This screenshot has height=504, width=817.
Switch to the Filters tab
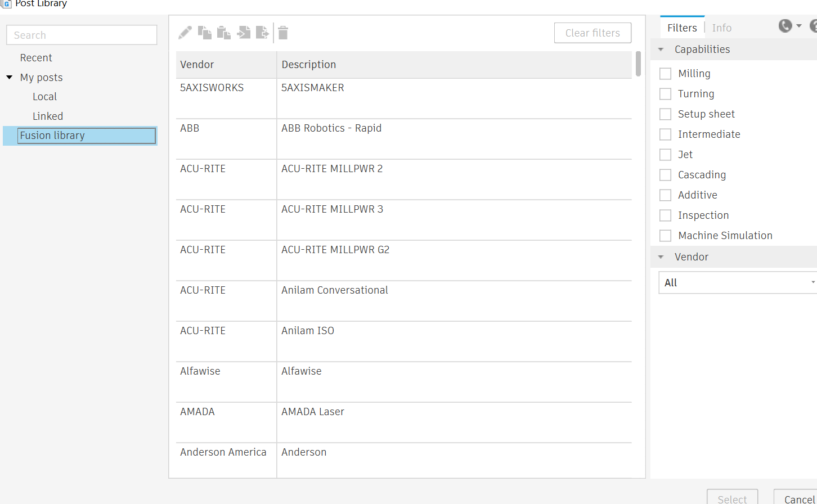click(x=682, y=28)
